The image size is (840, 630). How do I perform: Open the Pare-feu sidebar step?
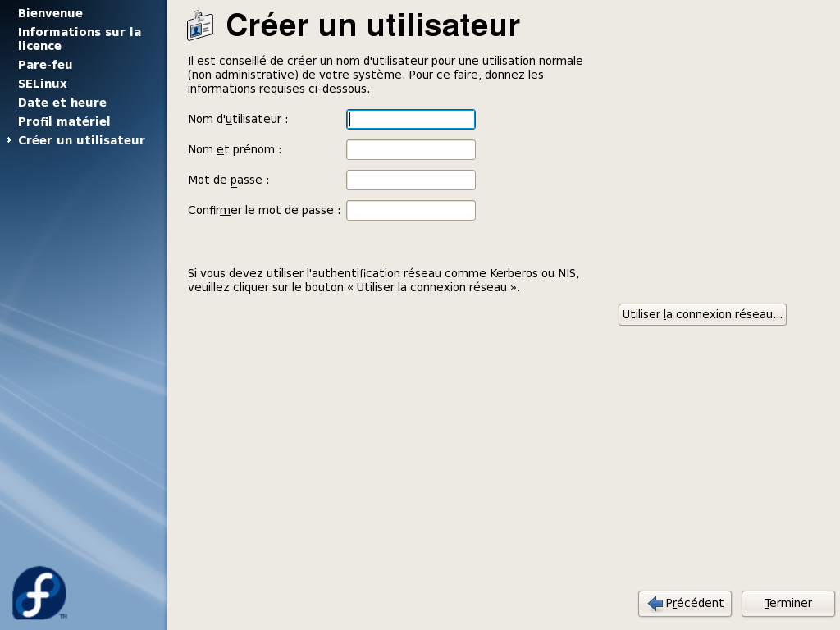tap(45, 64)
